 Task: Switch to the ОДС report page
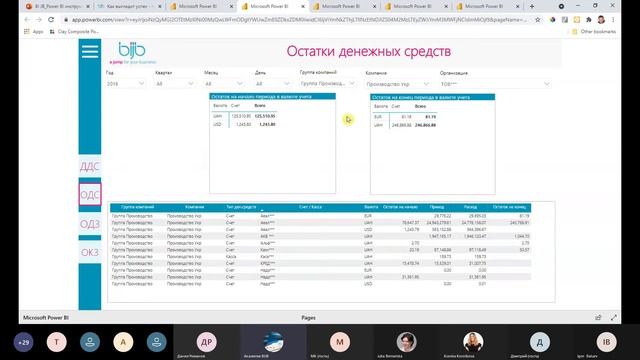90,195
